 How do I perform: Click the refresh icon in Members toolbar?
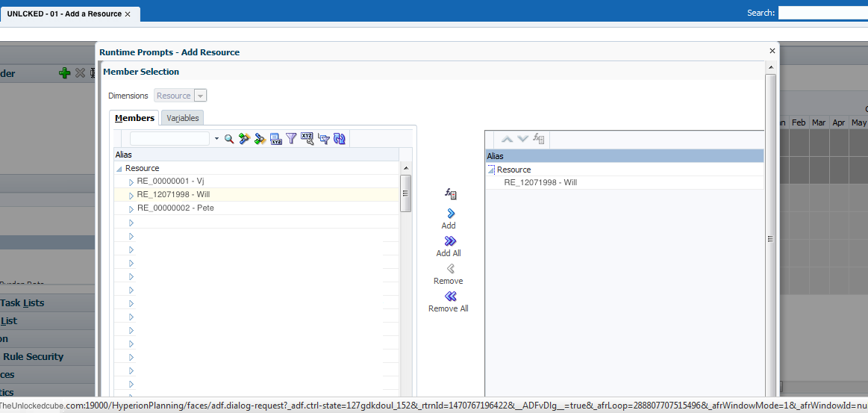tap(340, 139)
